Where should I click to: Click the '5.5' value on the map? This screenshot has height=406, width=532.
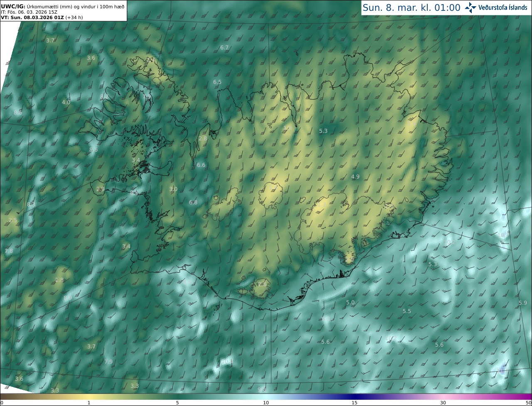tap(407, 311)
